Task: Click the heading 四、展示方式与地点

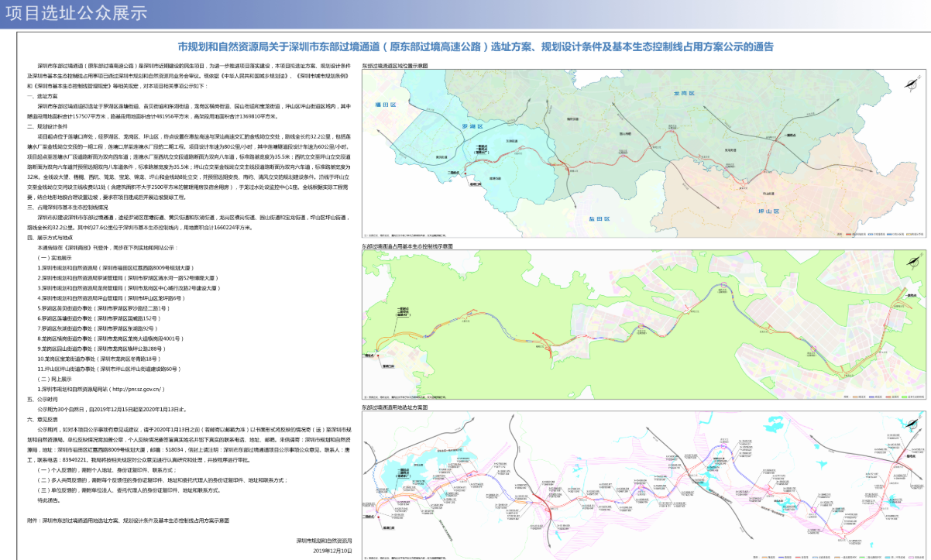Action: (50, 238)
